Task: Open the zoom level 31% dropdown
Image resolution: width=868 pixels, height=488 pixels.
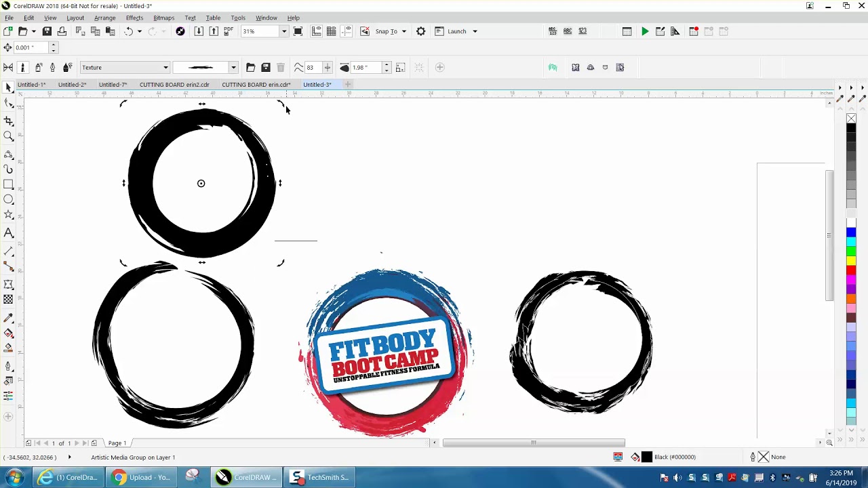Action: tap(284, 31)
